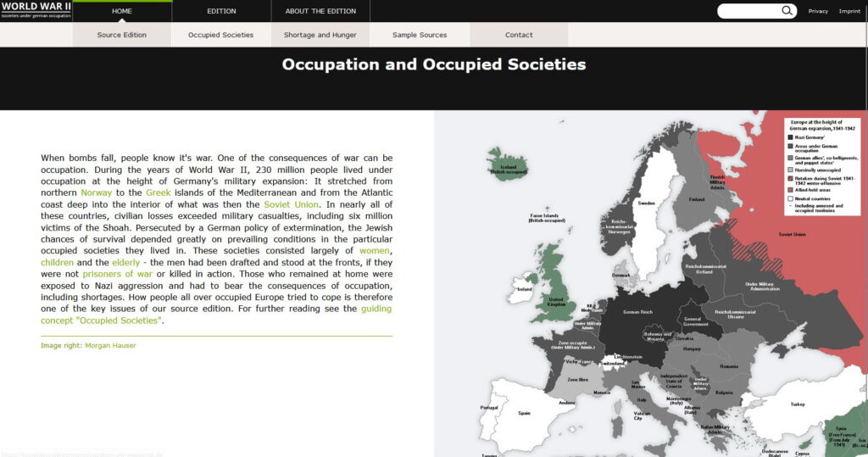The width and height of the screenshot is (868, 457).
Task: Click inside the search input field
Action: (x=748, y=11)
